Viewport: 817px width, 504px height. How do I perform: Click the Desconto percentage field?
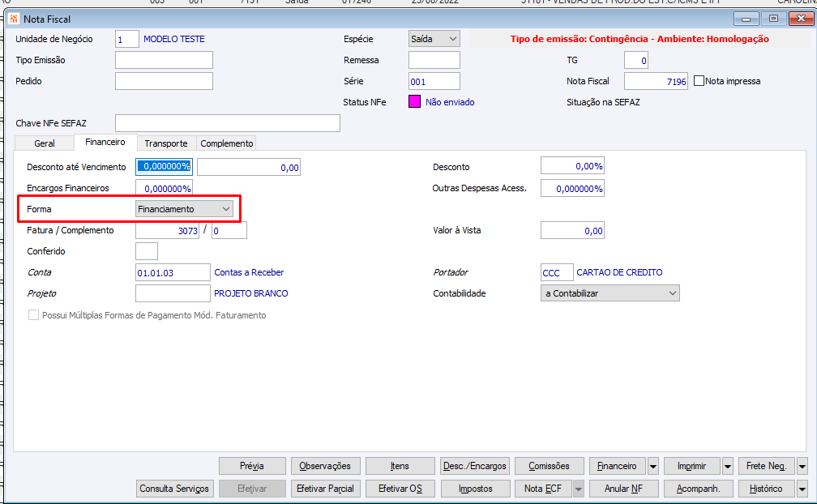tap(572, 165)
